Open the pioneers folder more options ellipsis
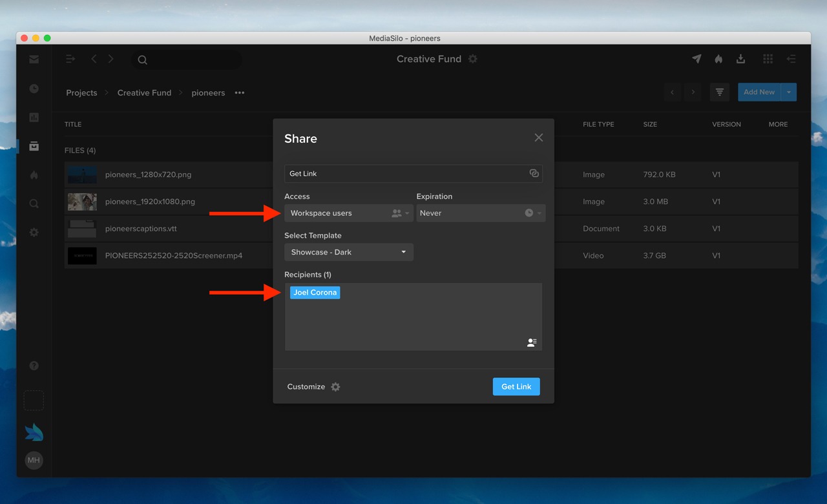This screenshot has height=504, width=827. 240,93
